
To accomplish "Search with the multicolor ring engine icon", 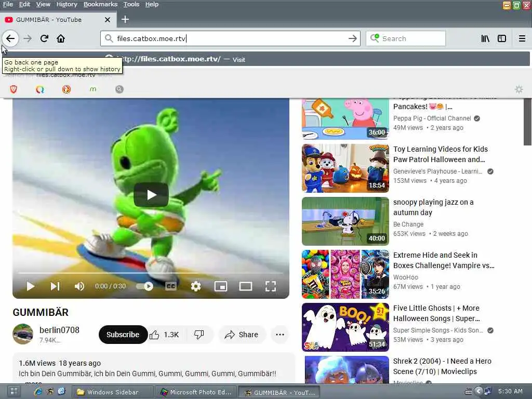I will click(40, 89).
